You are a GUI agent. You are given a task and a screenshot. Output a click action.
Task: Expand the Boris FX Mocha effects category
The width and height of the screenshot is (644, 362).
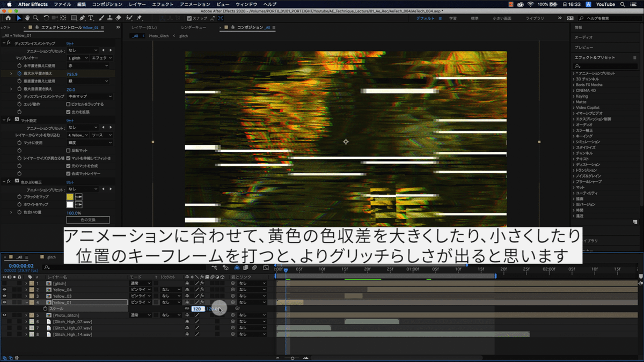click(x=574, y=85)
